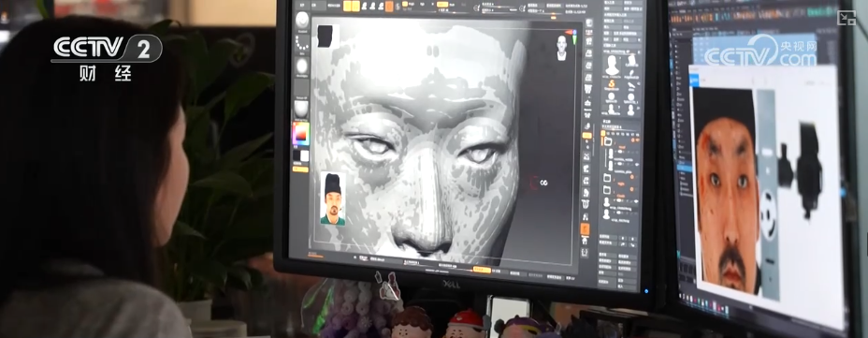Expand the topmost subtool folder
This screenshot has height=338, width=868.
608,141
